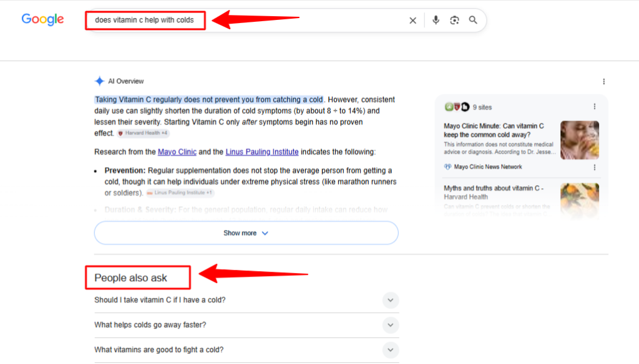Open three-dot menu for Mayo Clinic News Network
The image size is (639, 364).
pyautogui.click(x=595, y=167)
